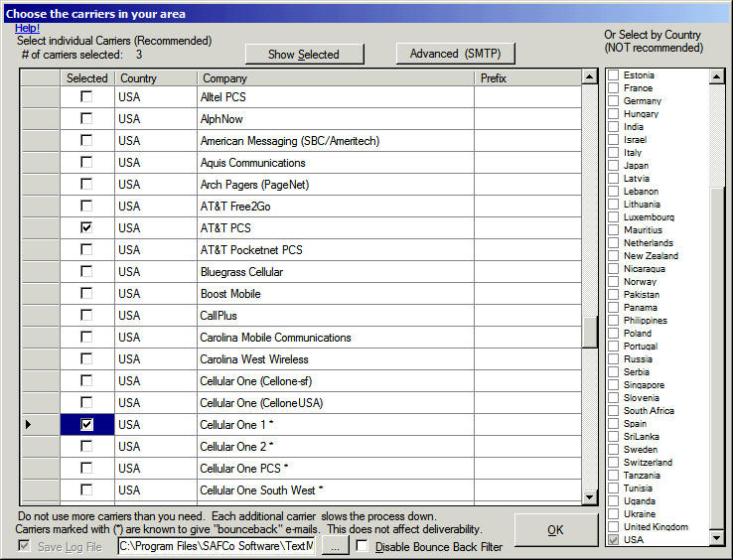Check the Japan country checkbox
Viewport: 733px width, 560px height.
[x=614, y=166]
